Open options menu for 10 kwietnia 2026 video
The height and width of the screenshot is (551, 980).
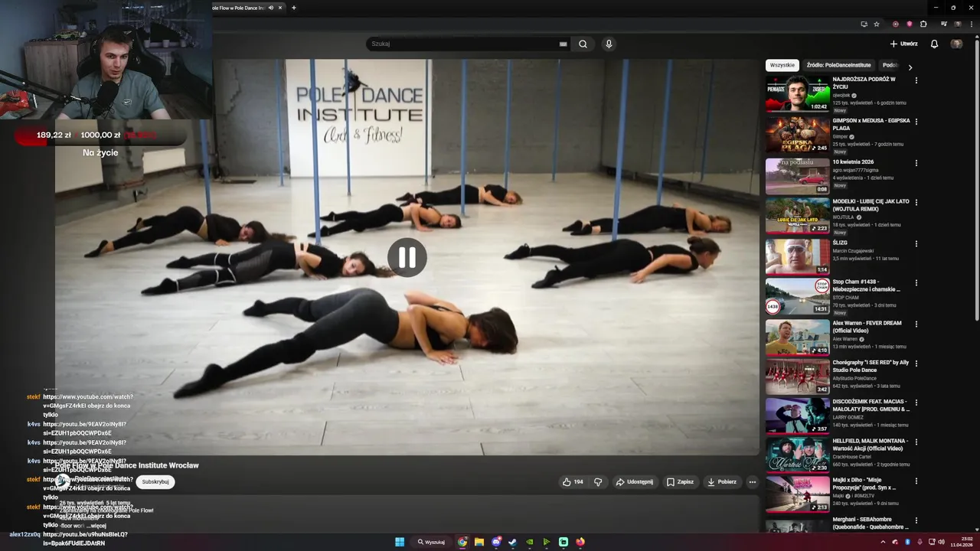[916, 163]
